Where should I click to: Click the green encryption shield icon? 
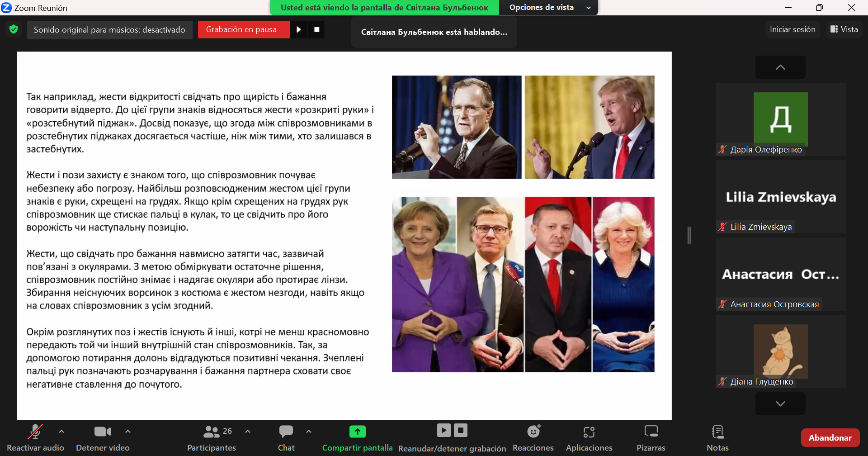pyautogui.click(x=14, y=29)
